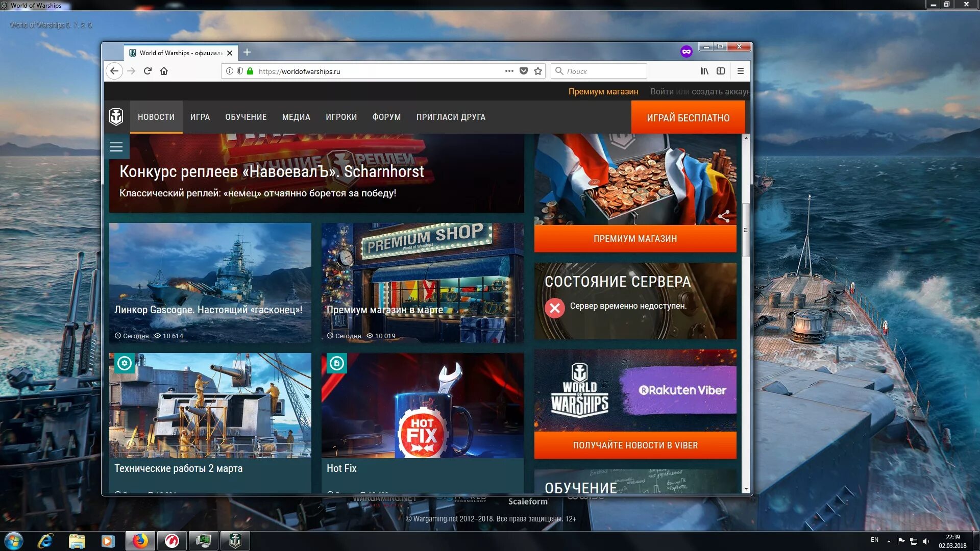Click the page scrollbar thumb
The width and height of the screenshot is (980, 551).
tap(746, 230)
